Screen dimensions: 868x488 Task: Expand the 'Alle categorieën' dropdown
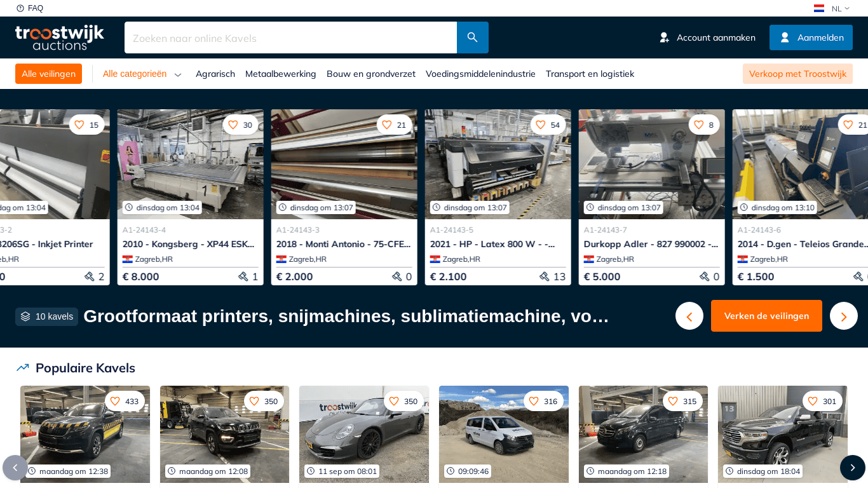[142, 74]
